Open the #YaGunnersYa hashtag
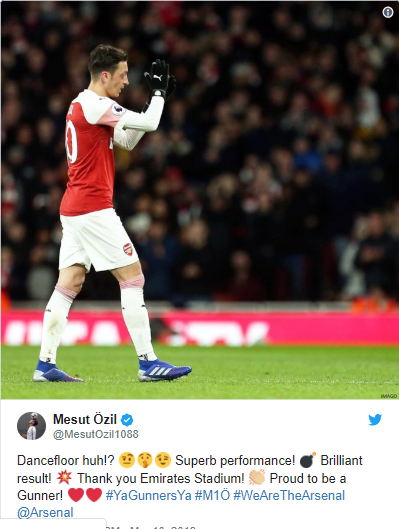Image resolution: width=399 pixels, height=529 pixels. point(148,495)
